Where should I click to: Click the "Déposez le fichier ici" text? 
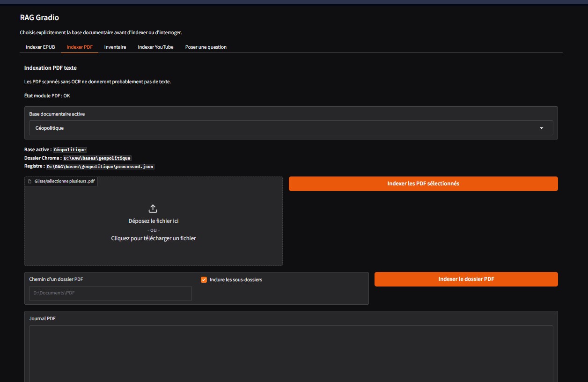[x=154, y=221]
